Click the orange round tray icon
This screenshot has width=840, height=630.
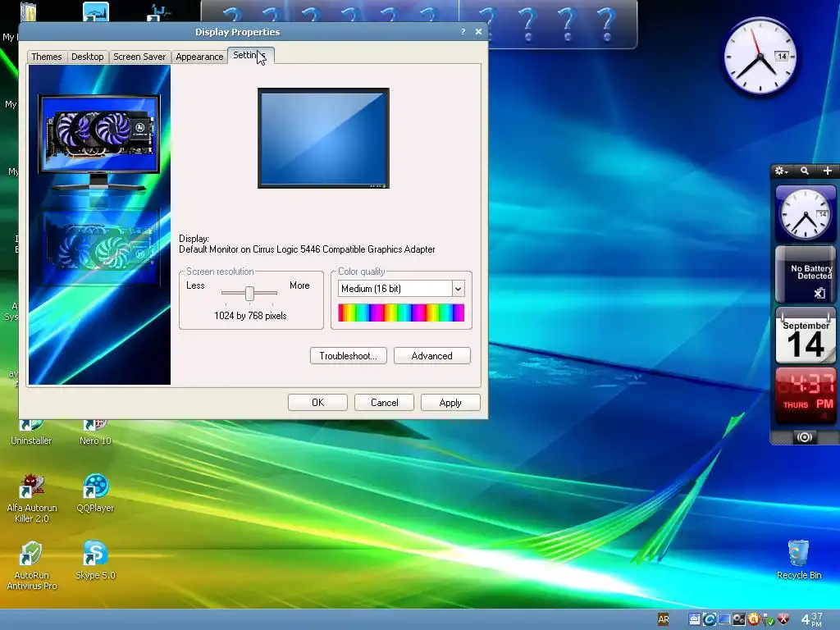pyautogui.click(x=753, y=620)
